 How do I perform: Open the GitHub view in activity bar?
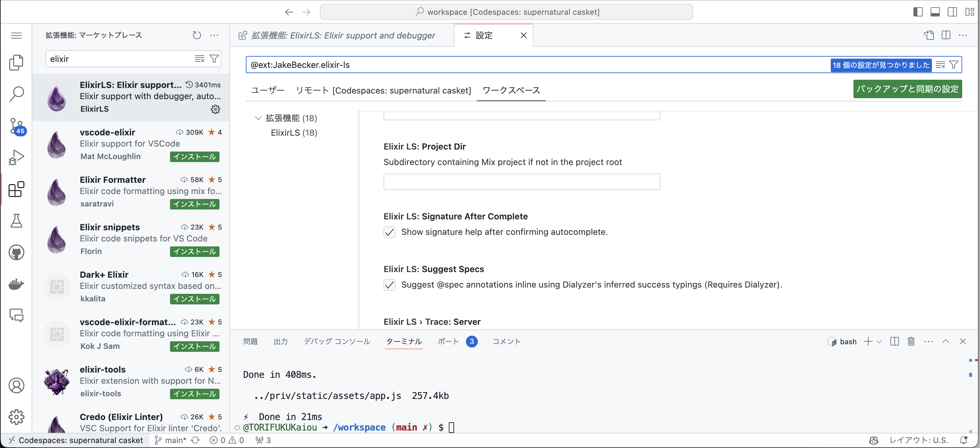click(x=16, y=252)
